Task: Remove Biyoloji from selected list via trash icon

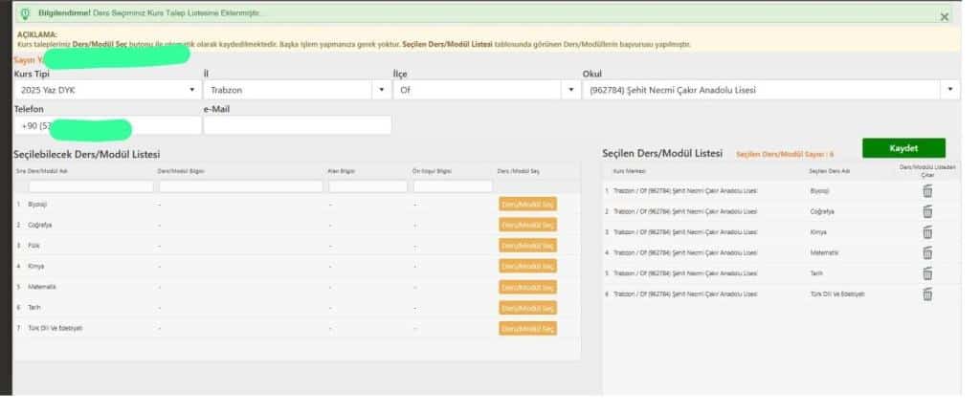Action: (926, 191)
